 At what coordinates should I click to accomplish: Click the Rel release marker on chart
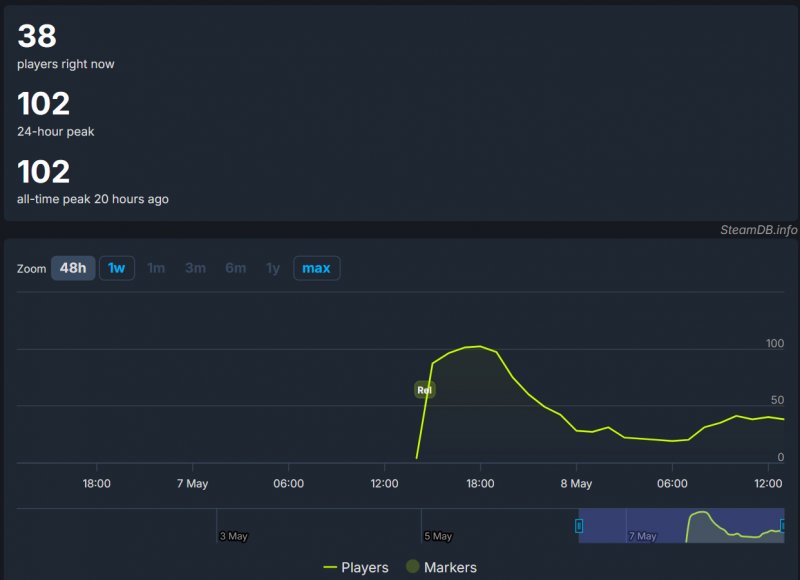pyautogui.click(x=425, y=390)
